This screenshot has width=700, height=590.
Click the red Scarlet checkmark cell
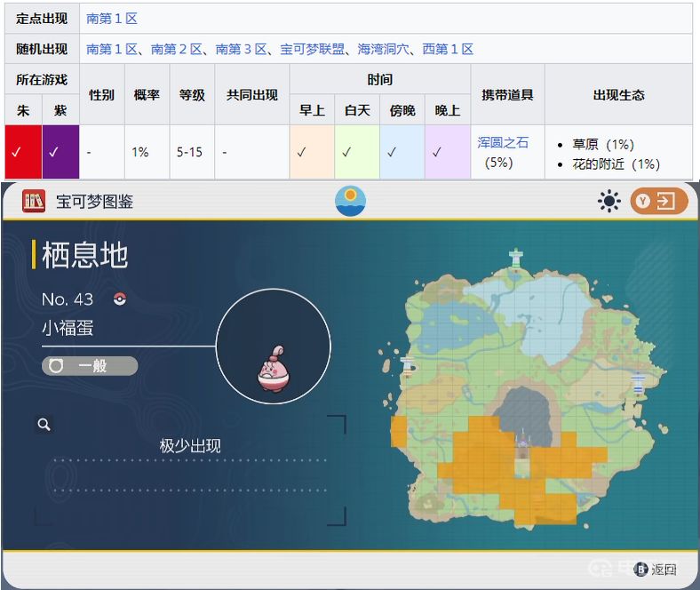click(x=23, y=152)
